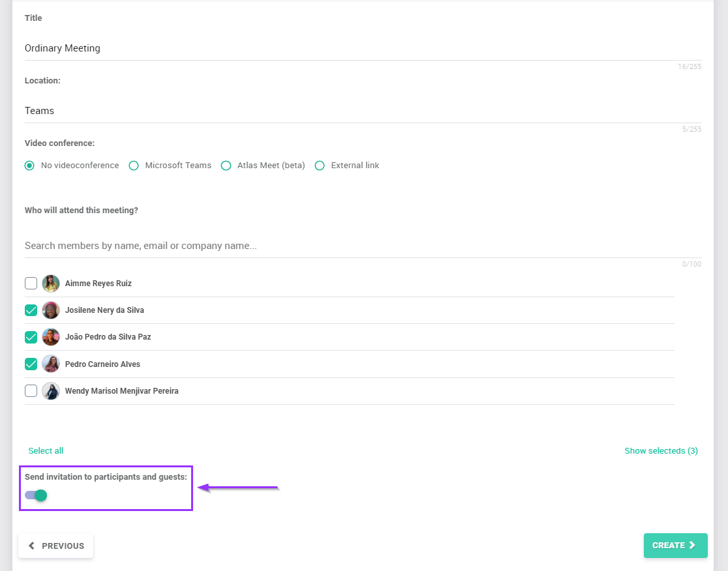Image resolution: width=728 pixels, height=571 pixels.
Task: Toggle off send invitation to participants switch
Action: point(37,495)
